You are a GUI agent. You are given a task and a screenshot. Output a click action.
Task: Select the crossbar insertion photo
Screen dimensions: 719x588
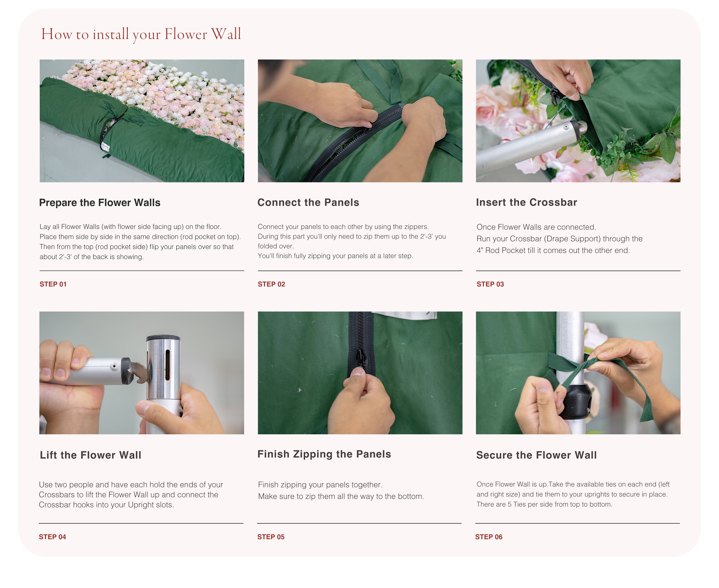tap(578, 121)
